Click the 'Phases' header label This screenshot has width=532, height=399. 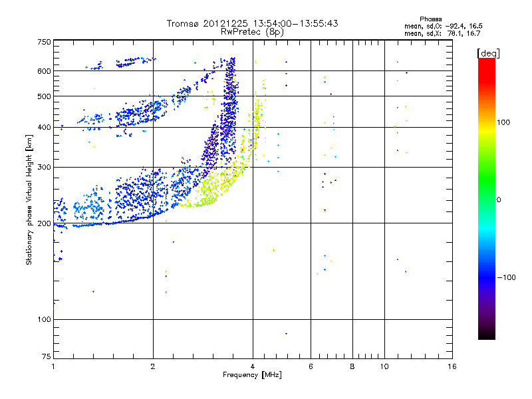pyautogui.click(x=430, y=19)
